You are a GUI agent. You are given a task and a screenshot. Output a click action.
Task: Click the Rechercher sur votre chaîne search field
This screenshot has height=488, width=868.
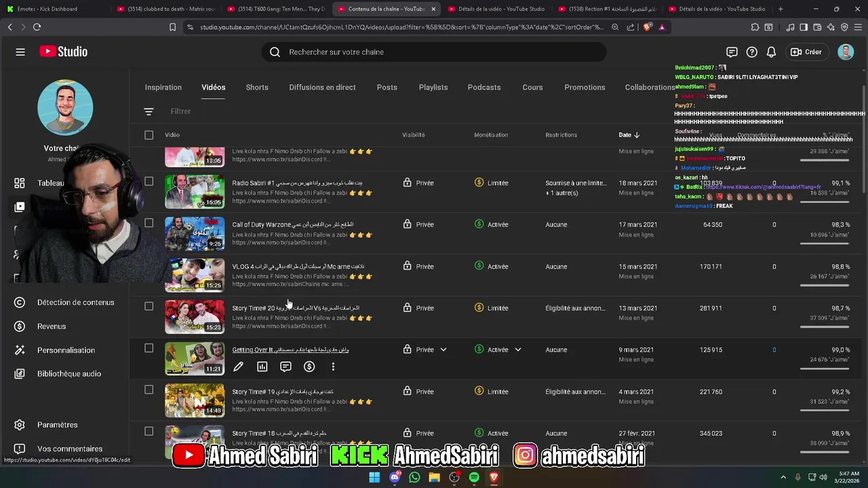click(x=434, y=52)
